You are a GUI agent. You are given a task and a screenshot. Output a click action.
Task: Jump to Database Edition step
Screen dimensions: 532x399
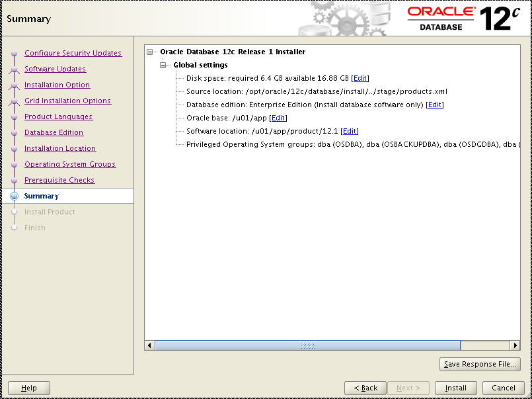tap(54, 132)
